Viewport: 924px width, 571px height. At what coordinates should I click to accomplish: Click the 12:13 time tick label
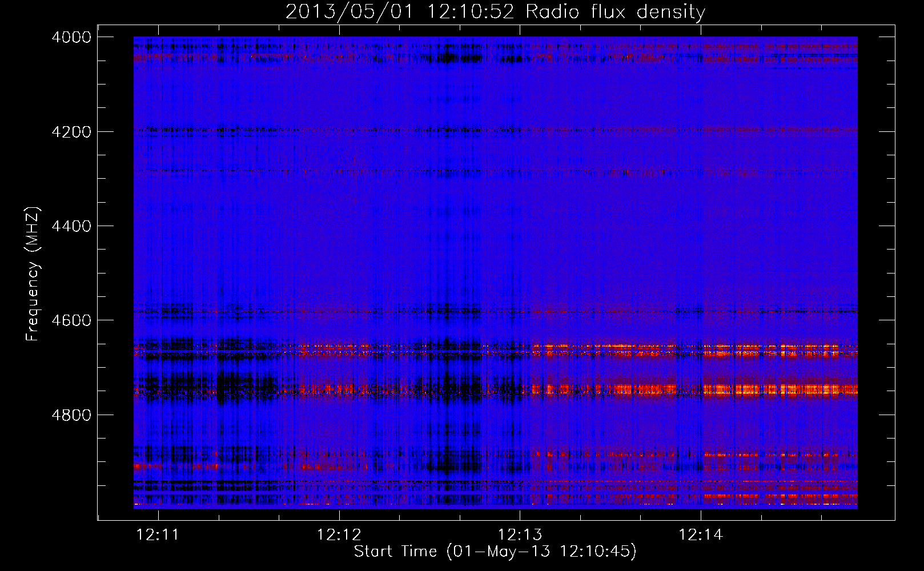coord(520,535)
